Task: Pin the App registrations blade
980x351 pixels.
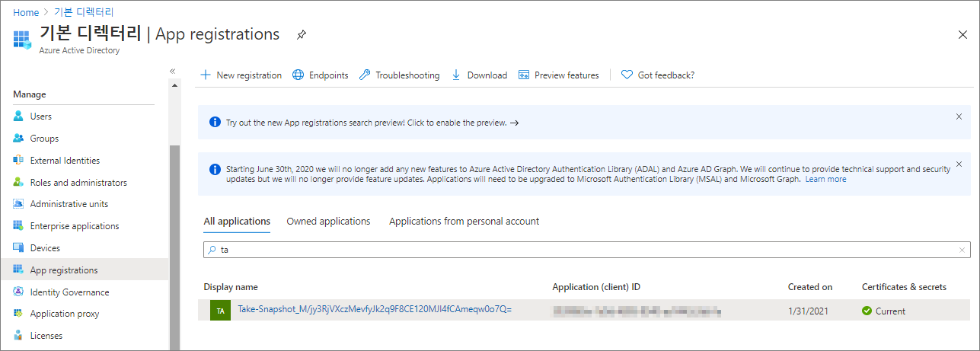Action: click(x=302, y=35)
